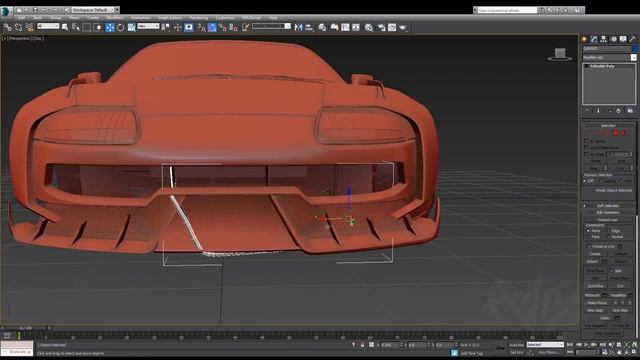This screenshot has height=360, width=640.
Task: Click the Make Planar button
Action: [597, 303]
